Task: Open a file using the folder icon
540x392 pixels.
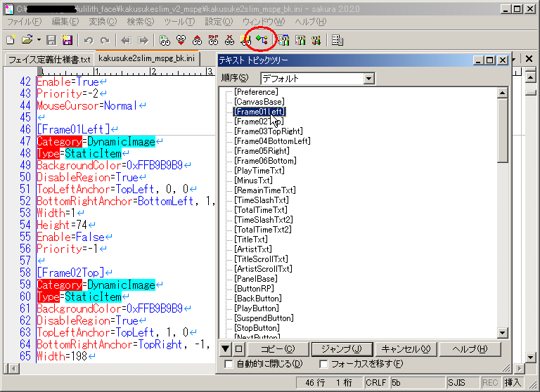Action: (x=27, y=40)
